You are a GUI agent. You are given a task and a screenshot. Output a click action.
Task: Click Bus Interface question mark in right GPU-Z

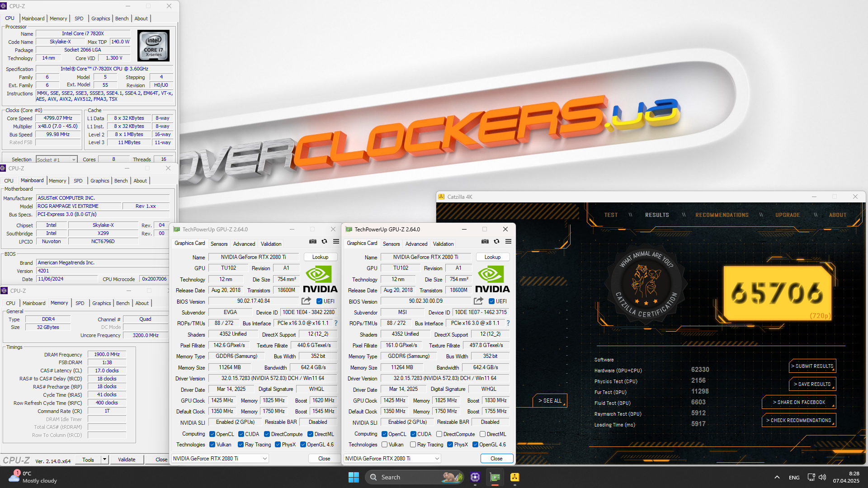(x=508, y=323)
